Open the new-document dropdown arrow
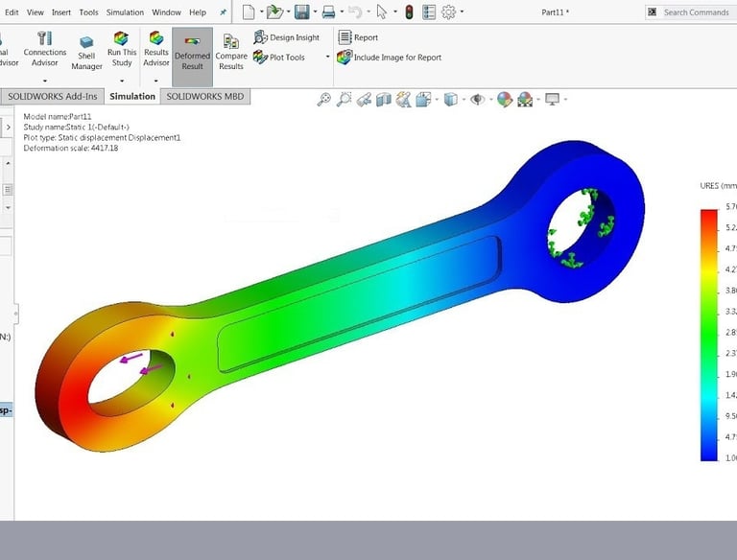This screenshot has width=737, height=560. tap(261, 12)
